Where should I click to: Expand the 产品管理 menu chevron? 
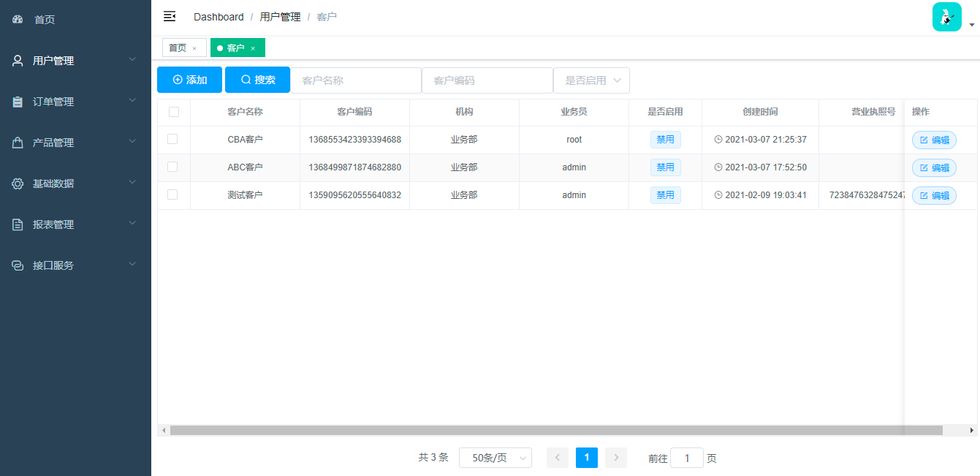(132, 141)
